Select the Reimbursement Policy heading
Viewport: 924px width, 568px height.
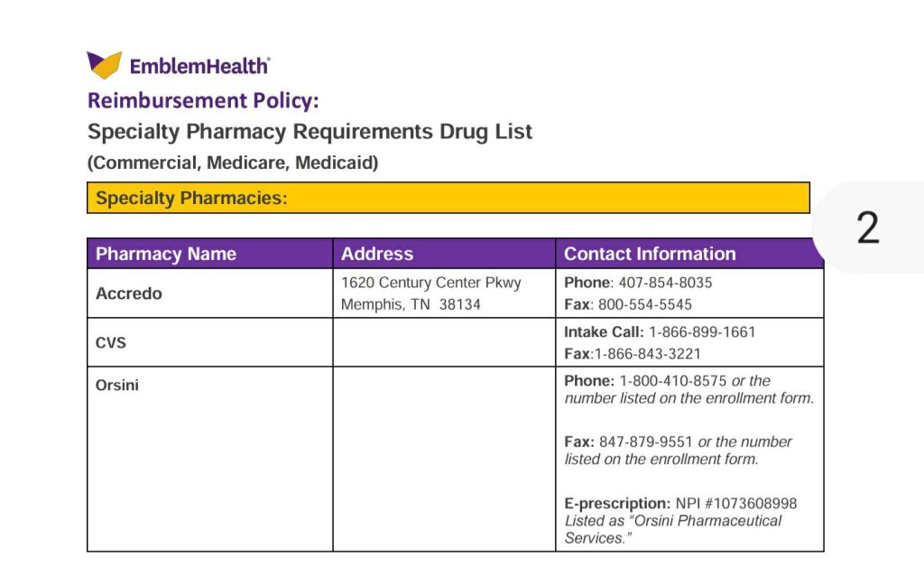(x=203, y=100)
